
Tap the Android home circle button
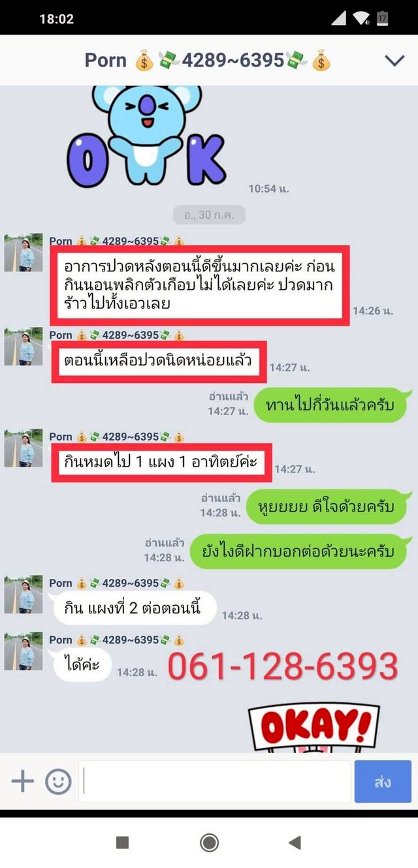pos(209,843)
